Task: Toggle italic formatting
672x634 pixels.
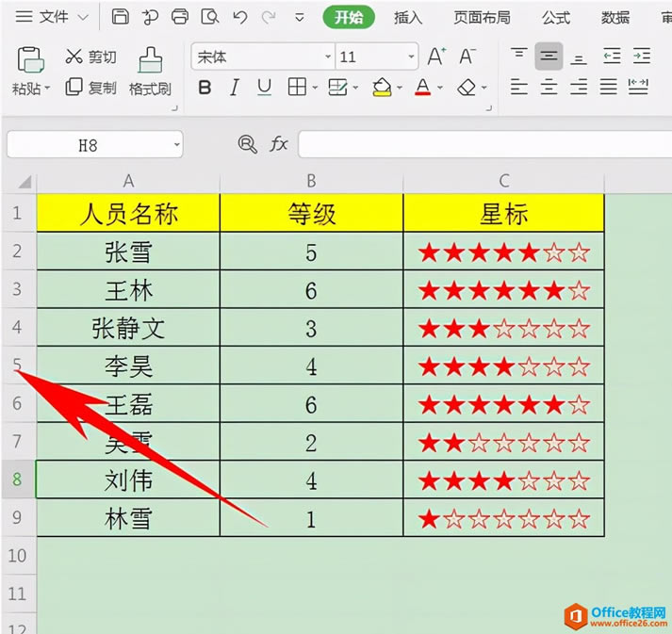Action: 235,88
